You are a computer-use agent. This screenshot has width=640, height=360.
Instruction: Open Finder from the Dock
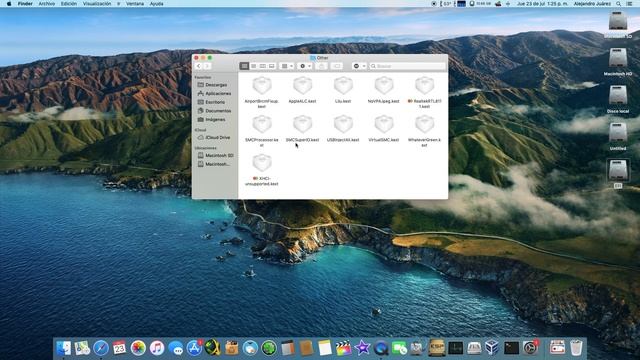coord(63,348)
